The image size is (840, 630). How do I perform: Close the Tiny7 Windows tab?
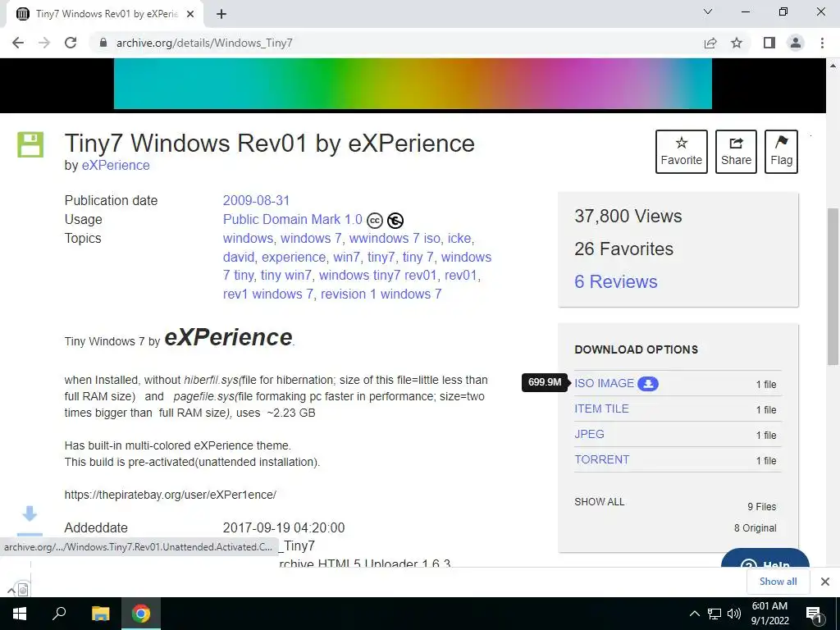[190, 14]
